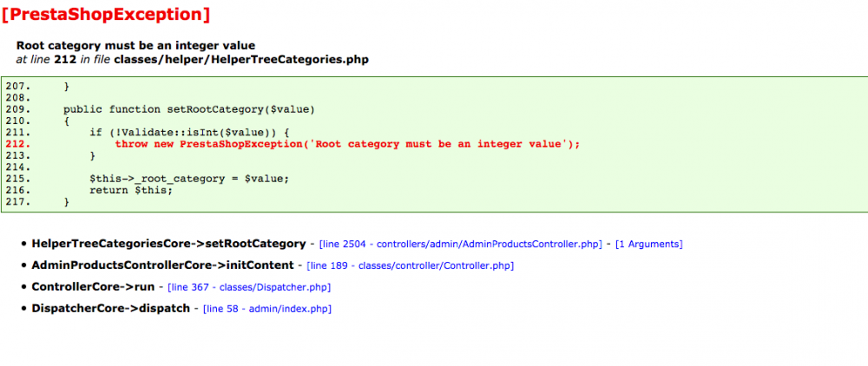Screen dimensions: 868x366
Task: Select 'Root category must be an integer value' message
Action: click(x=136, y=45)
